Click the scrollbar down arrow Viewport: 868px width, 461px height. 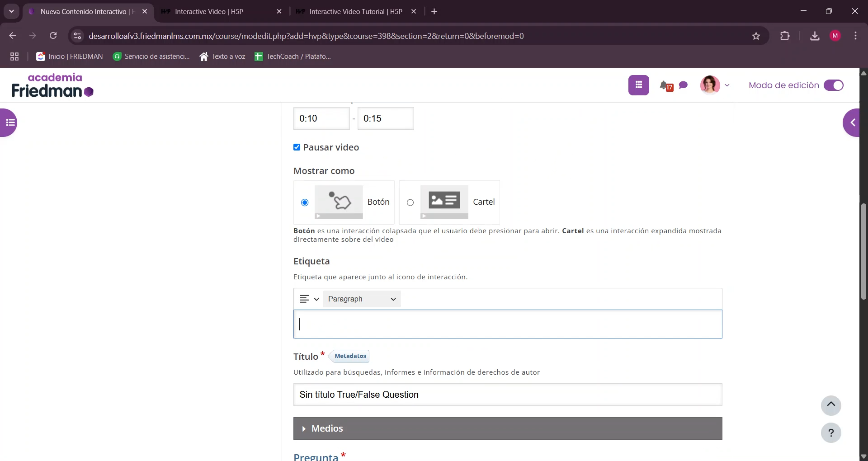[863, 456]
